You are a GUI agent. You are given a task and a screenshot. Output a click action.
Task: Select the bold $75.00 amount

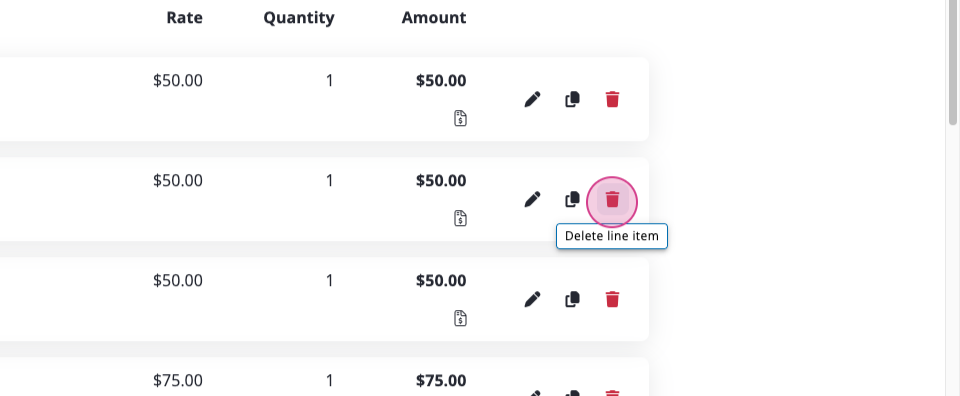pyautogui.click(x=441, y=381)
